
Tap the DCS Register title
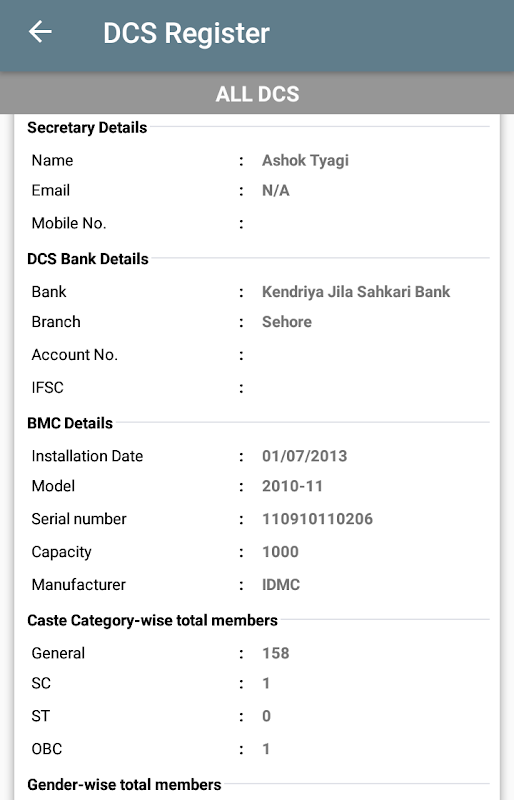pos(186,33)
